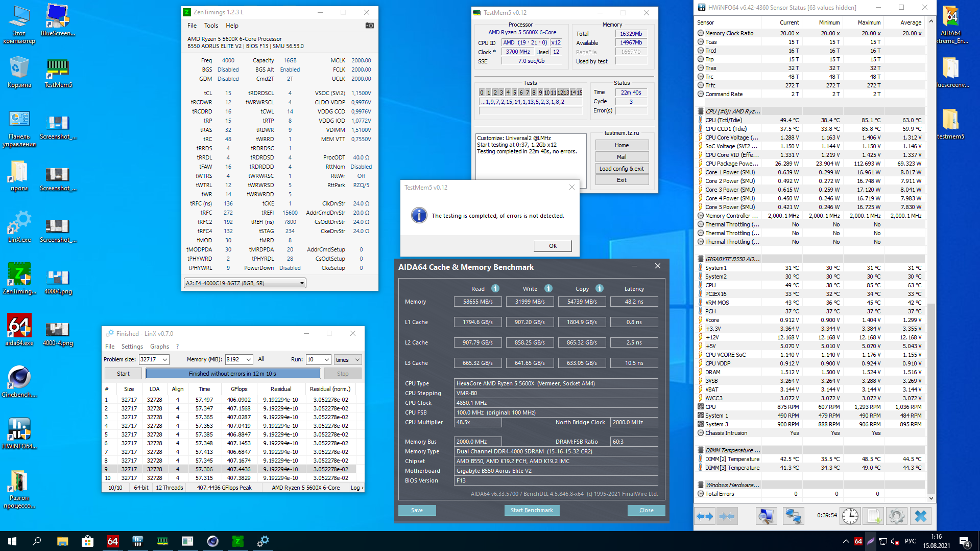The image size is (980, 551).
Task: Select the testmem5 folder on the desktop
Action: (x=950, y=124)
